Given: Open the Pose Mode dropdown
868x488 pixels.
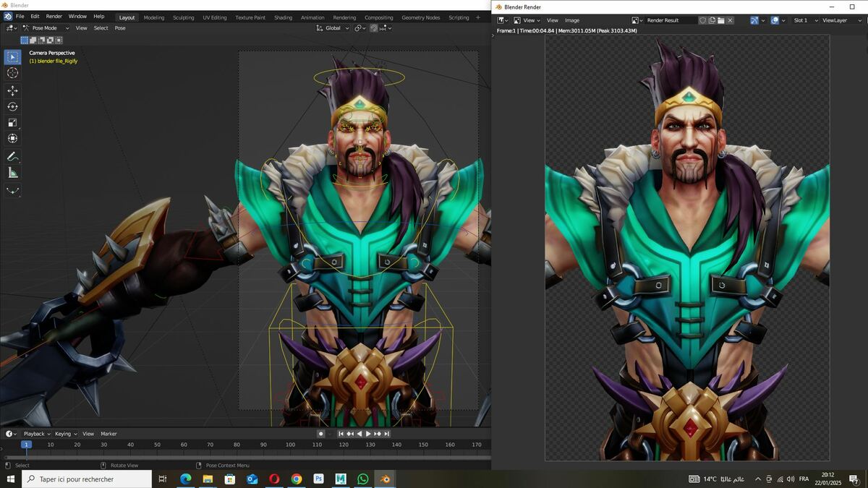Looking at the screenshot, I should (x=46, y=28).
